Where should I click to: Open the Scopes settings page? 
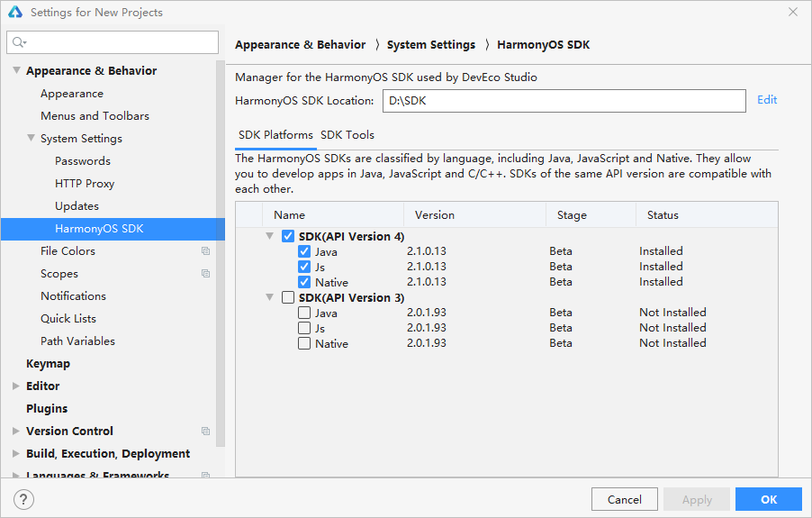[59, 274]
